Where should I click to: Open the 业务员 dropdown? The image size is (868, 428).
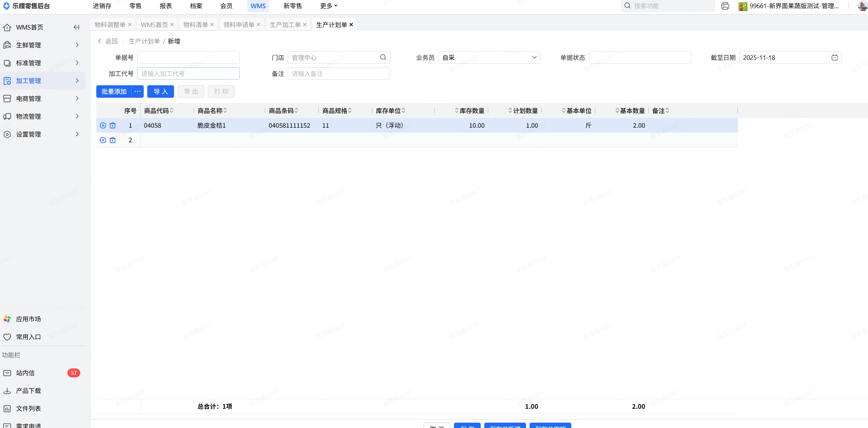489,57
